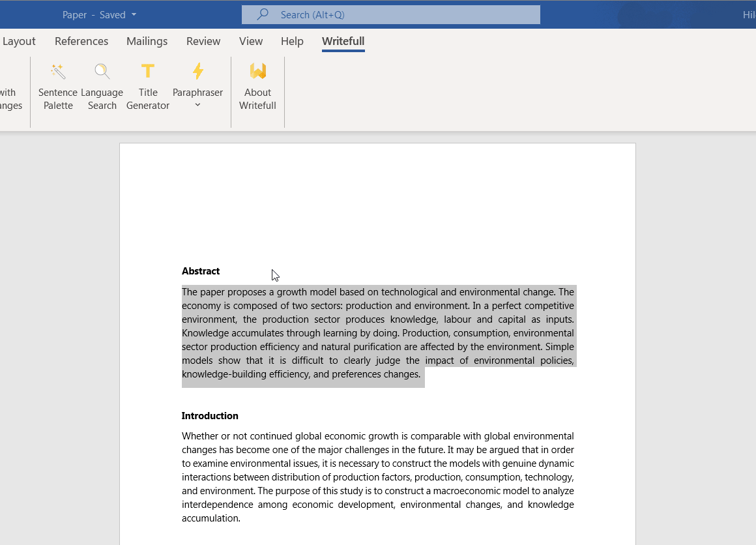Open the Sentence Palette tool
Screen dimensions: 756x545
click(x=57, y=87)
